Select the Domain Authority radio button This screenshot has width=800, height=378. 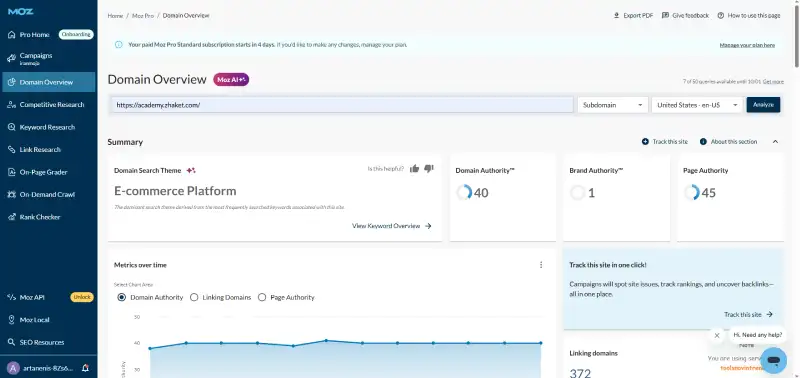[x=121, y=297]
